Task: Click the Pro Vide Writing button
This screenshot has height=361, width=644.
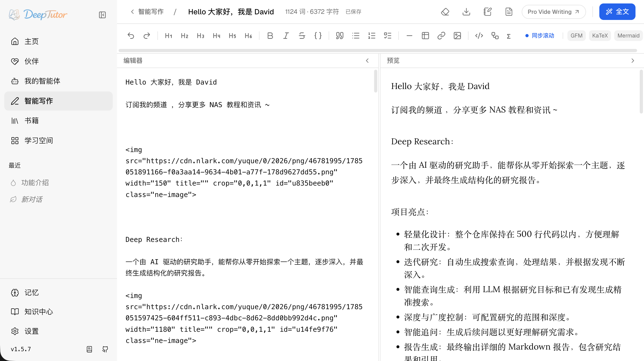Action: point(554,12)
